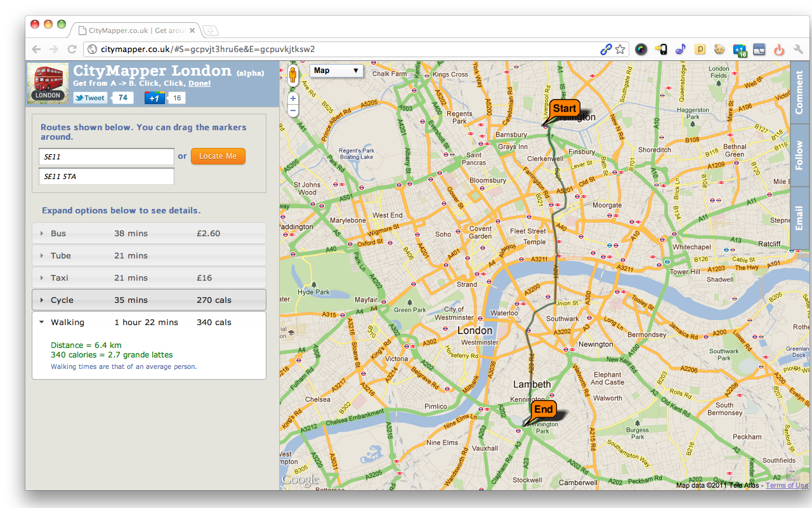Image resolution: width=812 pixels, height=508 pixels.
Task: Expand the Bus route option
Action: point(149,233)
